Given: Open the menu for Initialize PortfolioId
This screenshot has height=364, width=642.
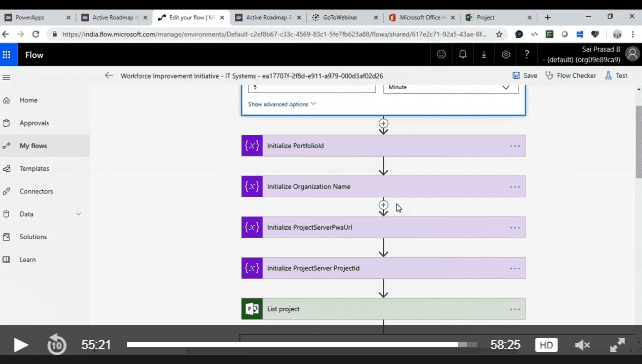Looking at the screenshot, I should 515,146.
